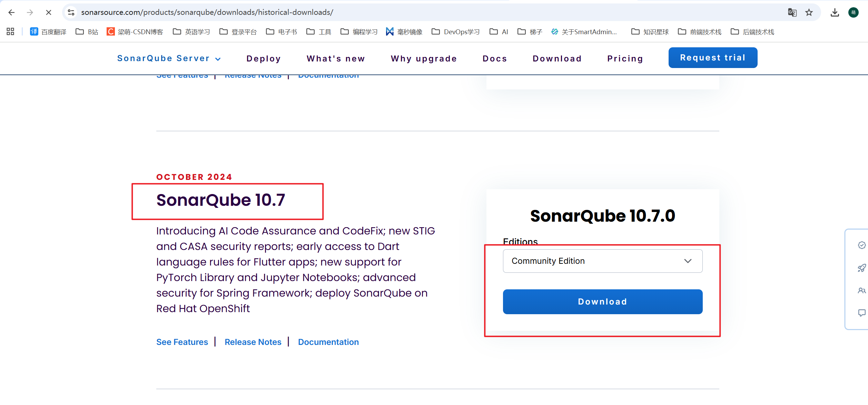
Task: Open the Why upgrade navigation item
Action: point(424,59)
